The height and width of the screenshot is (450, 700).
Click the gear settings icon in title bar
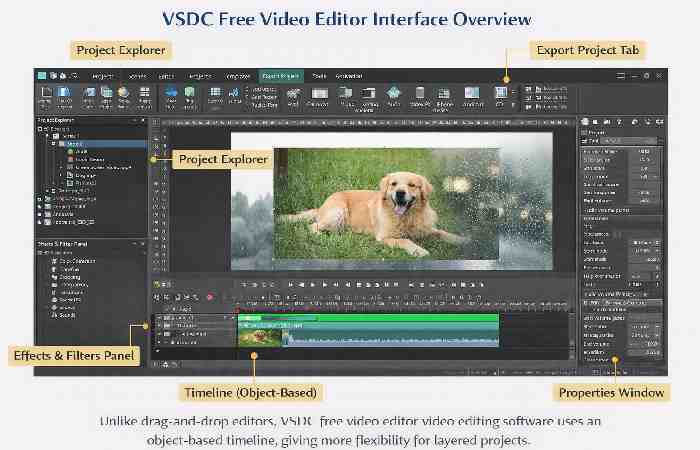click(646, 76)
